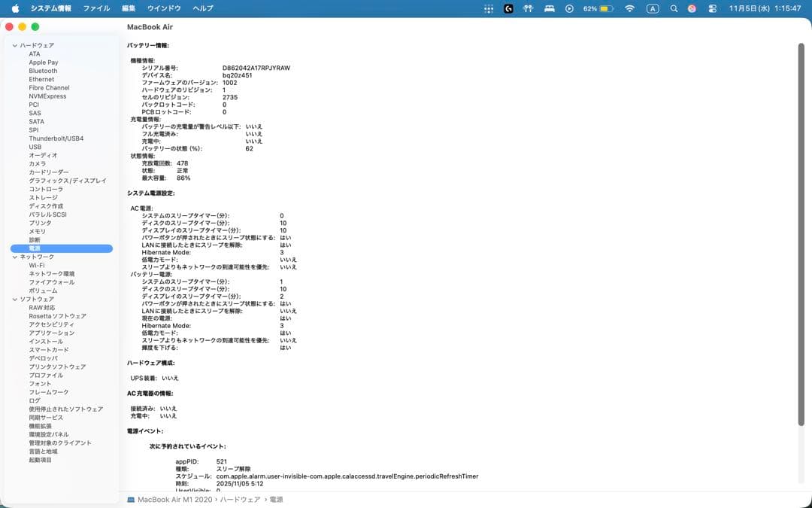Open the ファイル menu
812x508 pixels.
tap(96, 8)
